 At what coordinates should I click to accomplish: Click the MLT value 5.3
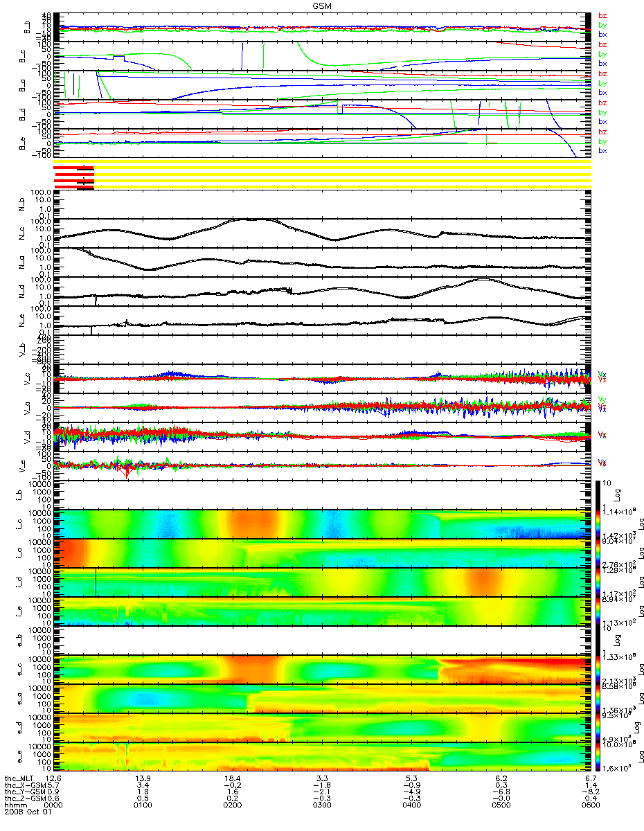411,779
